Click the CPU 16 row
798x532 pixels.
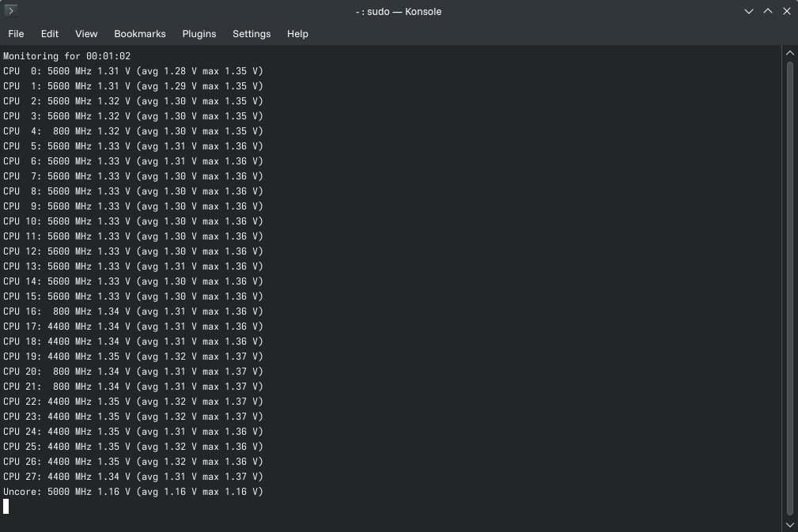point(133,311)
